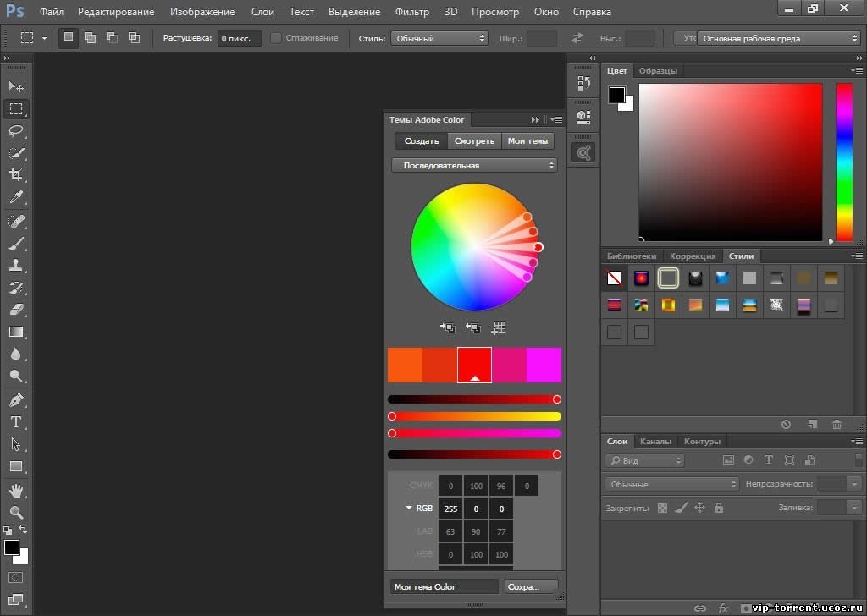Select the Eyedropper tool
The width and height of the screenshot is (867, 616).
(16, 198)
